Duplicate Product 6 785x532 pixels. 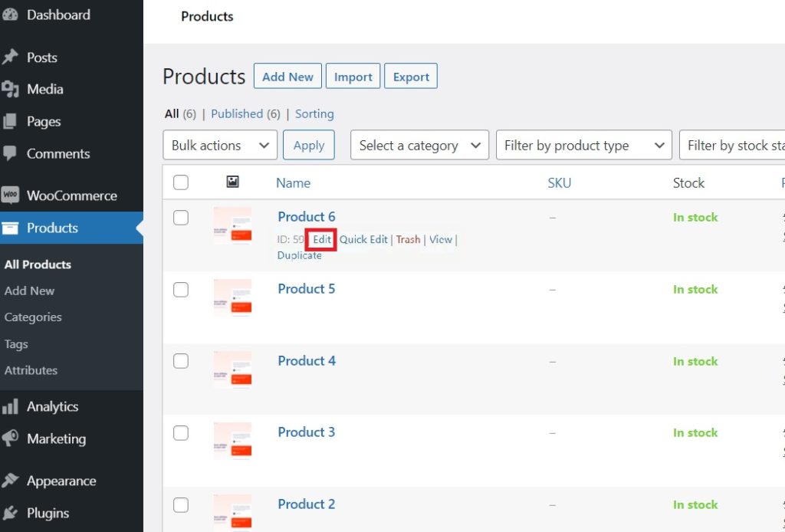click(300, 255)
